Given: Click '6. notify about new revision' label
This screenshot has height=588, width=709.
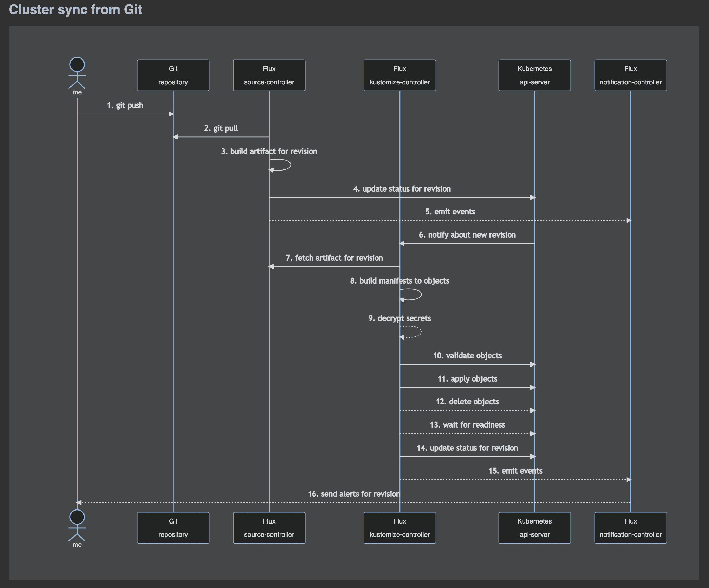Looking at the screenshot, I should tap(467, 235).
